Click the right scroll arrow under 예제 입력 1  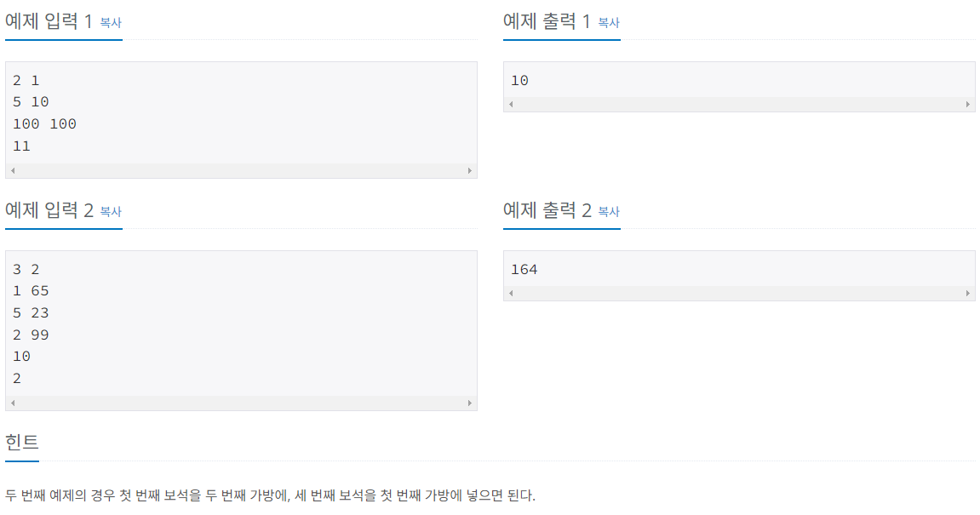pyautogui.click(x=471, y=170)
